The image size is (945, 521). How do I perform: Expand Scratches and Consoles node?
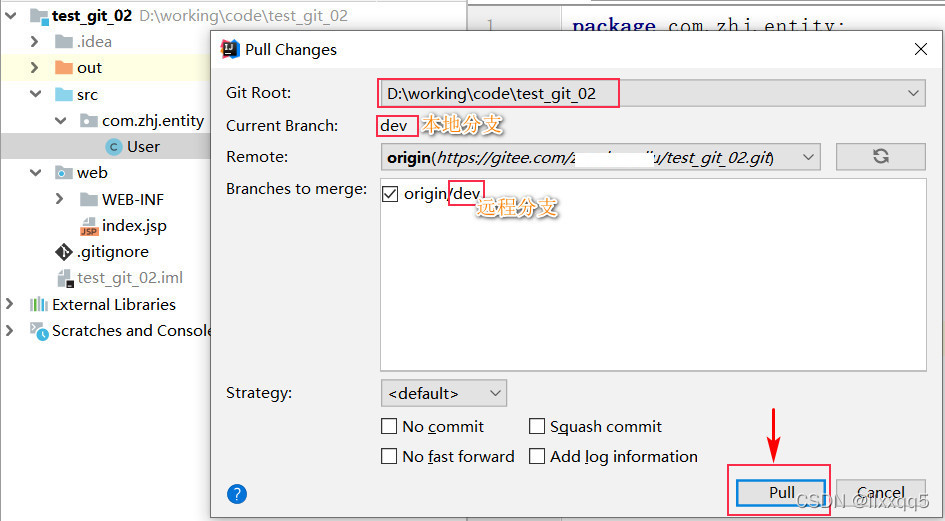[x=9, y=330]
